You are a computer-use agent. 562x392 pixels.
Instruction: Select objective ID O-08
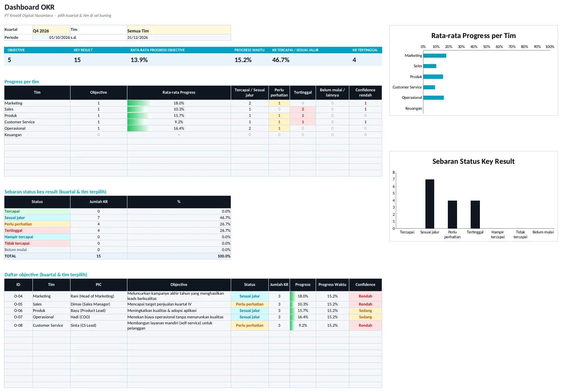coord(18,326)
